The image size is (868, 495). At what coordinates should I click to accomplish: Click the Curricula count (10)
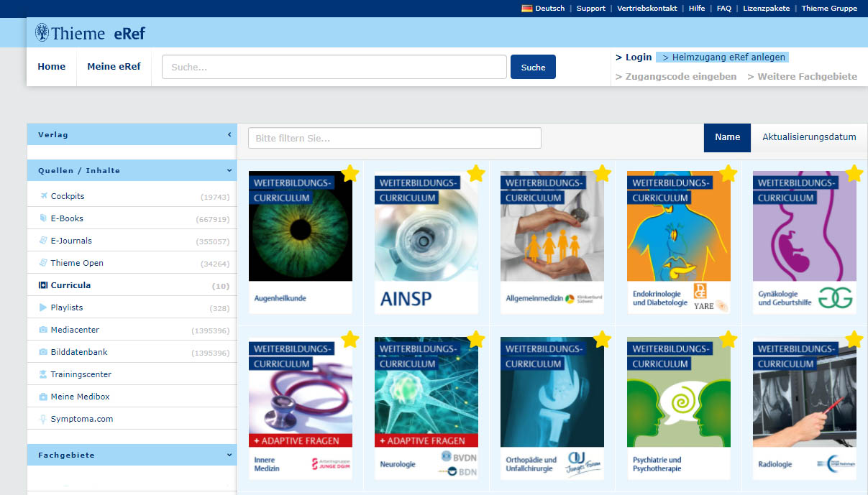pyautogui.click(x=221, y=286)
